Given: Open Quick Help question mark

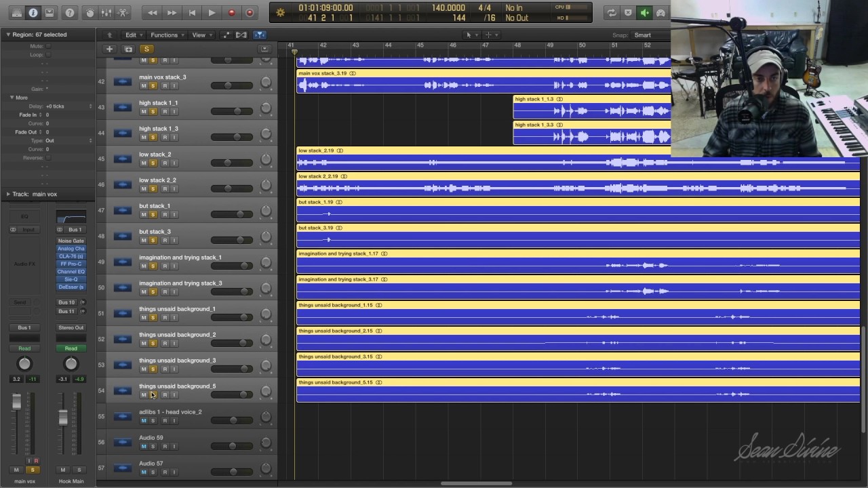Looking at the screenshot, I should [x=70, y=13].
